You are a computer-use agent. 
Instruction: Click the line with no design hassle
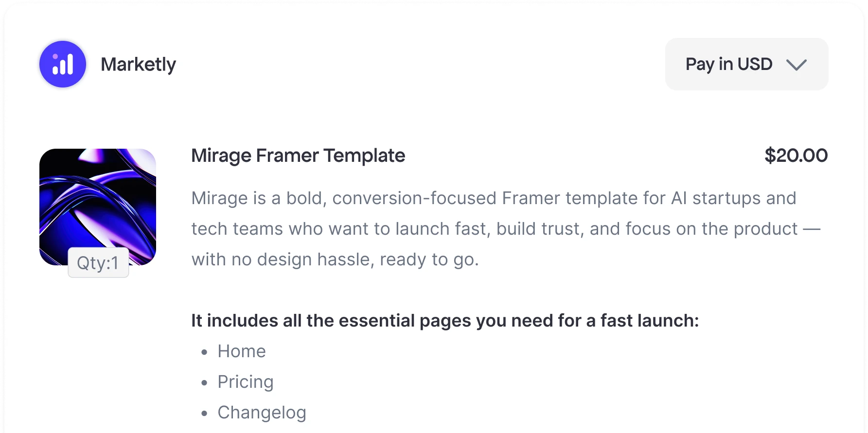[x=335, y=259]
